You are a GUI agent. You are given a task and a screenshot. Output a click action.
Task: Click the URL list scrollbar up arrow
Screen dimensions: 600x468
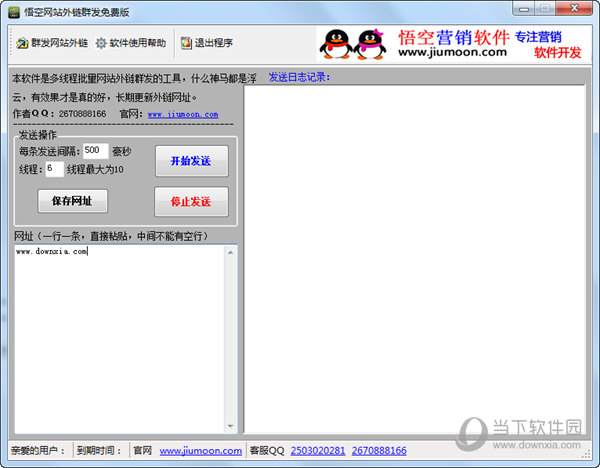pyautogui.click(x=230, y=252)
